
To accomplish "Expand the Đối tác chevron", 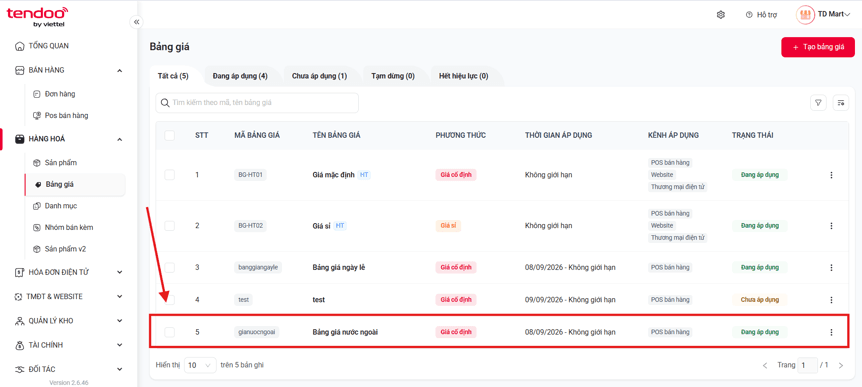I will pyautogui.click(x=120, y=369).
